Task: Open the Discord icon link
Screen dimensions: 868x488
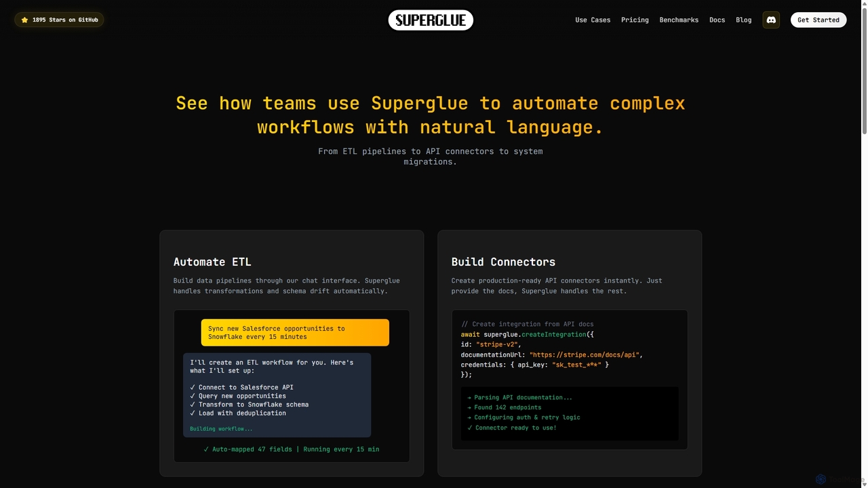Action: [771, 20]
